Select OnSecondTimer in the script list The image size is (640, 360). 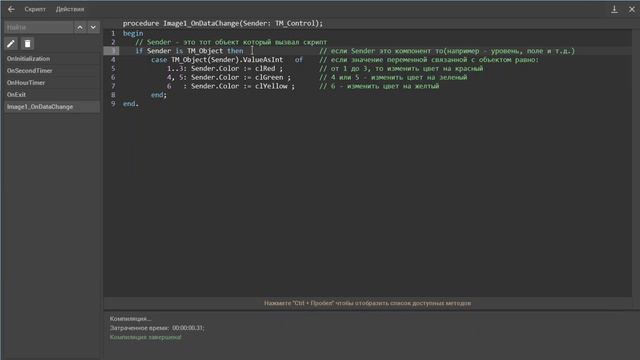52,71
